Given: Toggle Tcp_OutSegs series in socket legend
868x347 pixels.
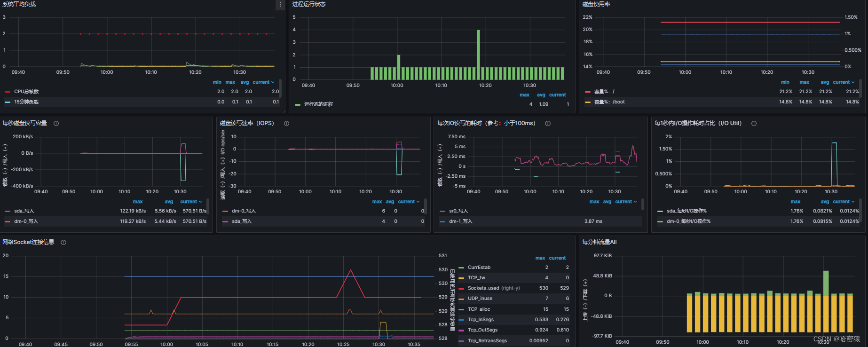Looking at the screenshot, I should tap(482, 330).
